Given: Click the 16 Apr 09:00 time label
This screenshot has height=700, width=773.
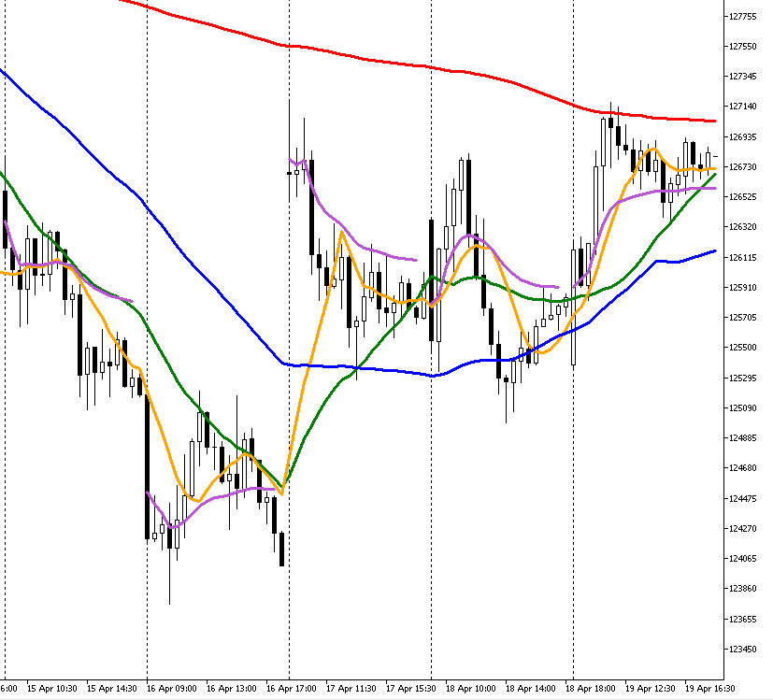Looking at the screenshot, I should point(172,689).
